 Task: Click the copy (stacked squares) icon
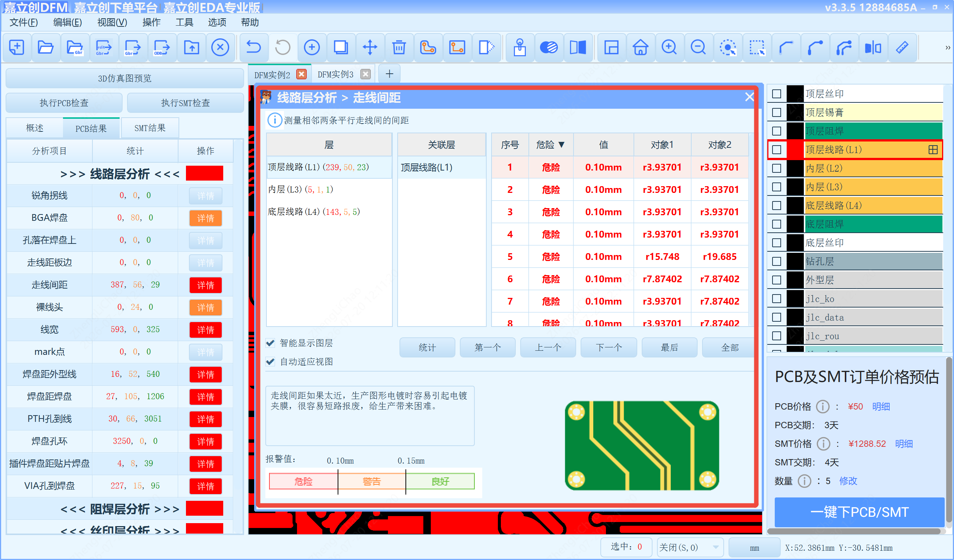point(341,48)
